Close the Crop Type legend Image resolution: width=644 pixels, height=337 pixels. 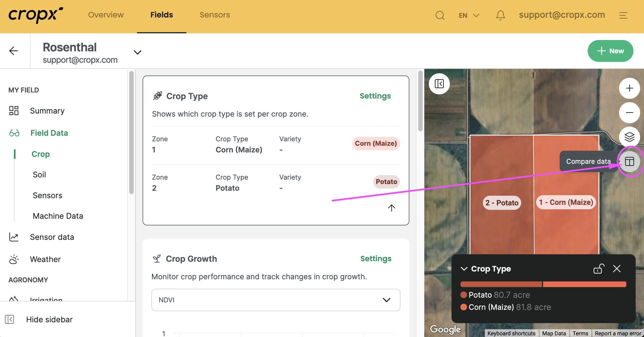(x=617, y=269)
